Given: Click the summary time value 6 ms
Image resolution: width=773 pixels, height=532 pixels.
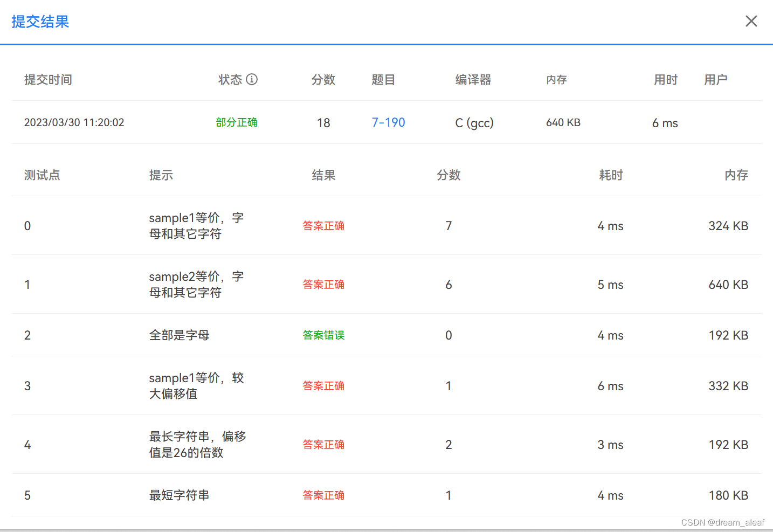Looking at the screenshot, I should 665,123.
